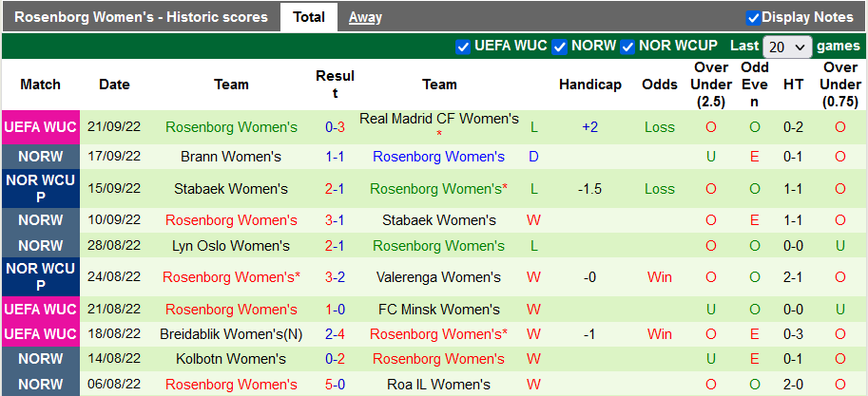Open the 0-3 result on 21/09/22
This screenshot has width=868, height=396.
[335, 127]
